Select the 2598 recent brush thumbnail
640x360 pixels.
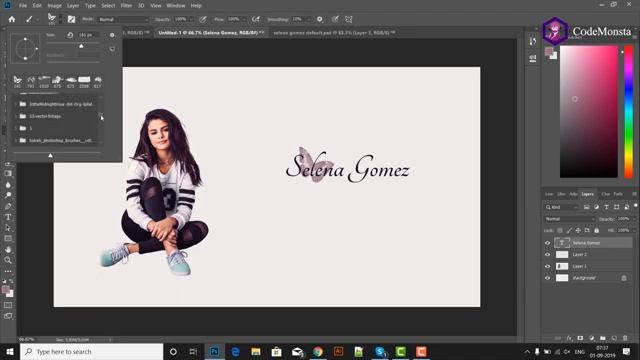[x=84, y=81]
